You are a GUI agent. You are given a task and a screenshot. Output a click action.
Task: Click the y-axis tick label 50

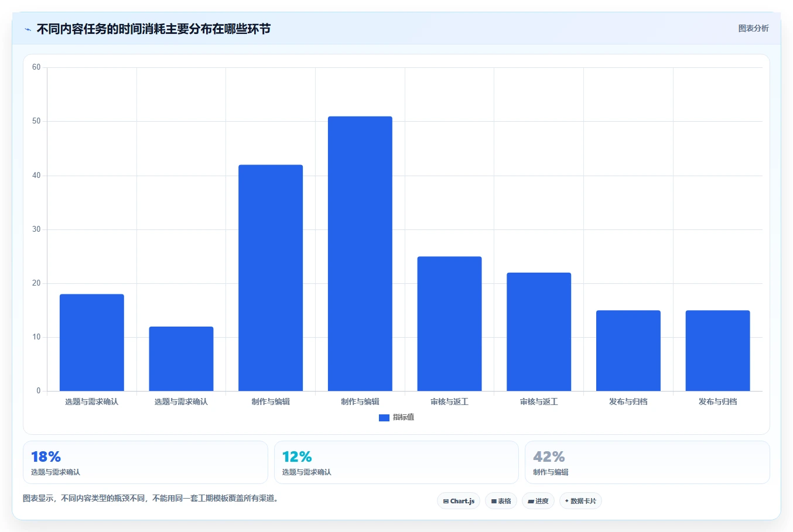click(36, 121)
